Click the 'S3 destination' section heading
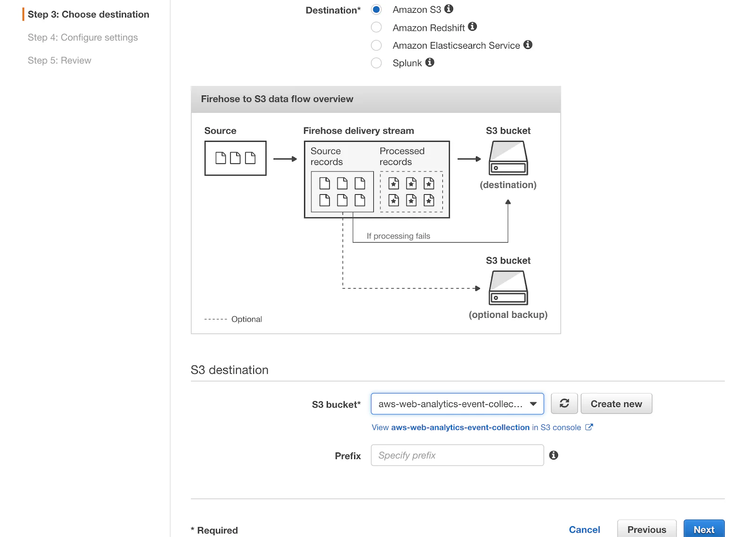 click(230, 370)
